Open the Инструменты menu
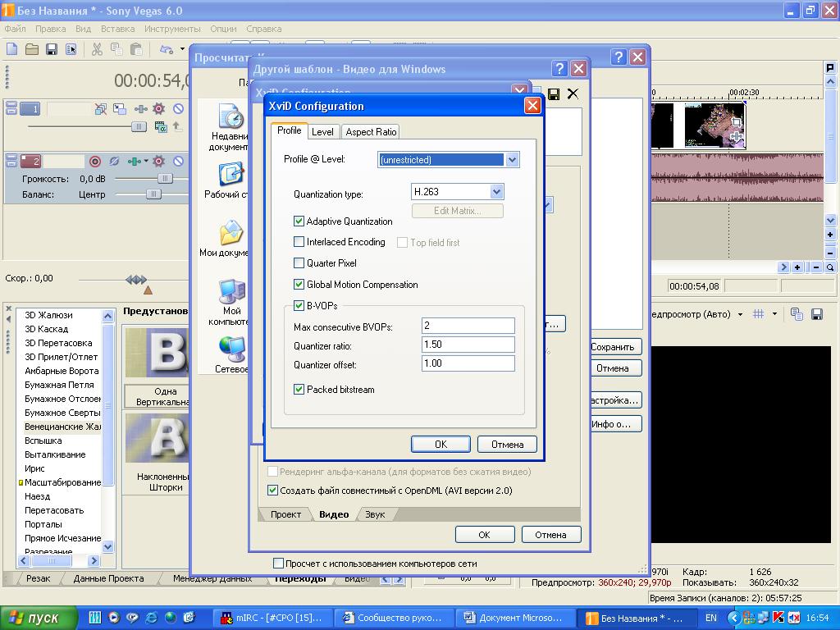 (172, 29)
